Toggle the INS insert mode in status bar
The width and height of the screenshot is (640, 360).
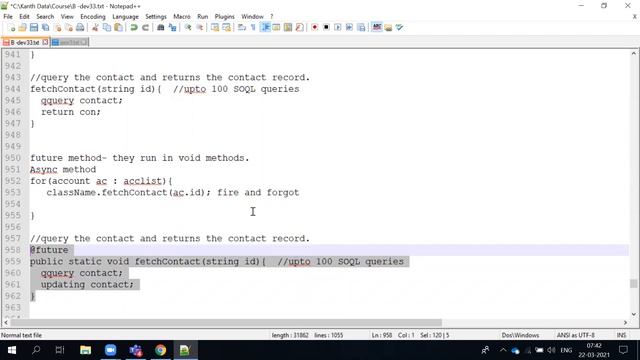pos(621,335)
